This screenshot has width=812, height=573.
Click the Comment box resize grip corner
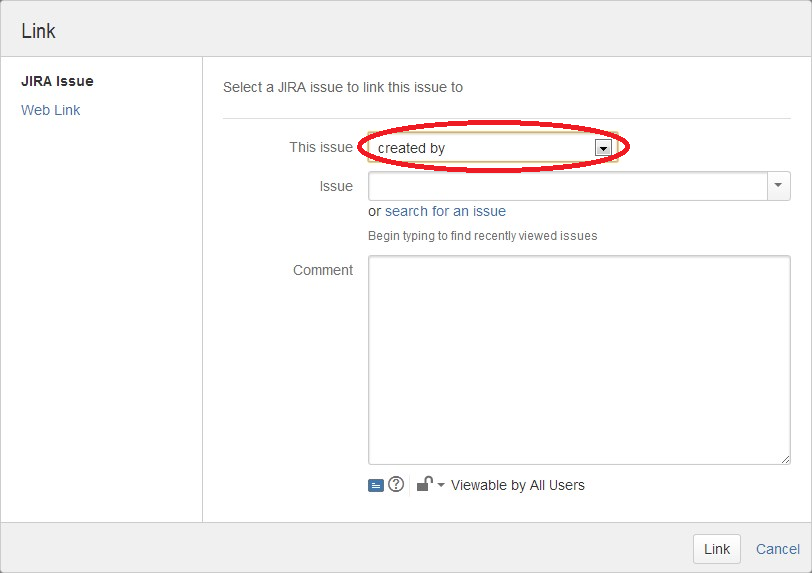pyautogui.click(x=785, y=459)
